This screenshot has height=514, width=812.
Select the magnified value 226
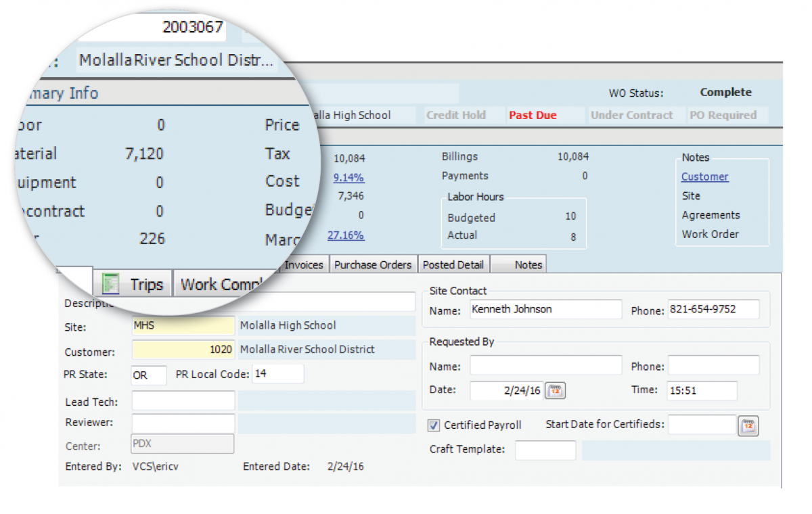[x=152, y=239]
